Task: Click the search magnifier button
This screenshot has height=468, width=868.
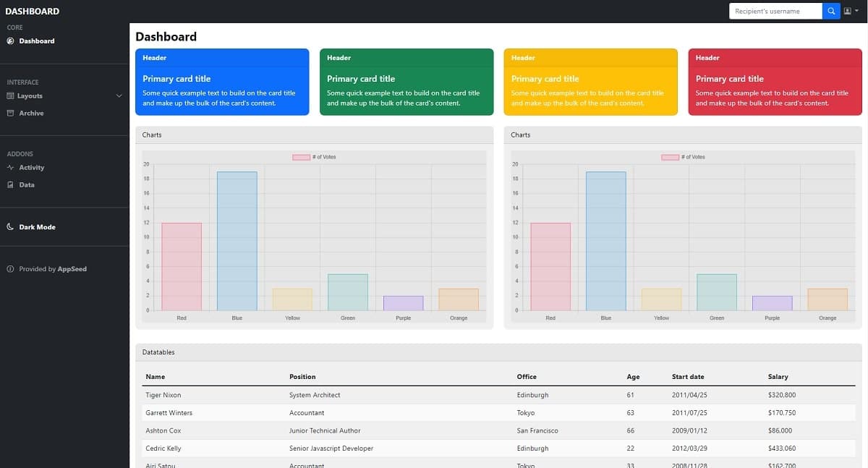Action: click(x=831, y=11)
